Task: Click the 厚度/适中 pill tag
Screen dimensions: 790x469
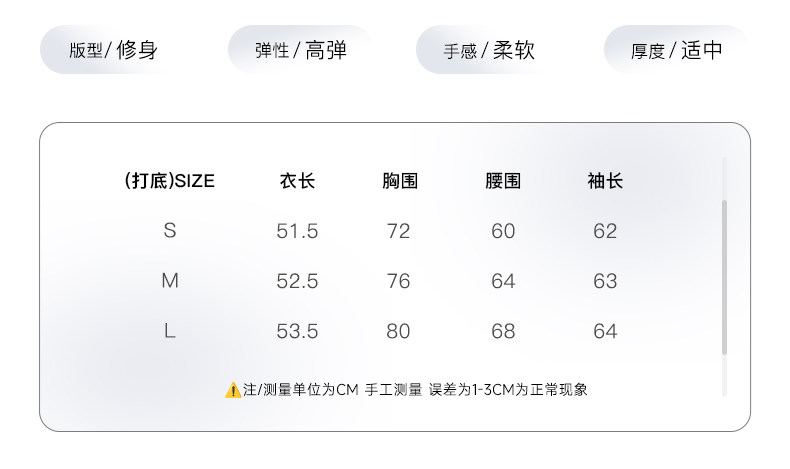Action: click(676, 50)
